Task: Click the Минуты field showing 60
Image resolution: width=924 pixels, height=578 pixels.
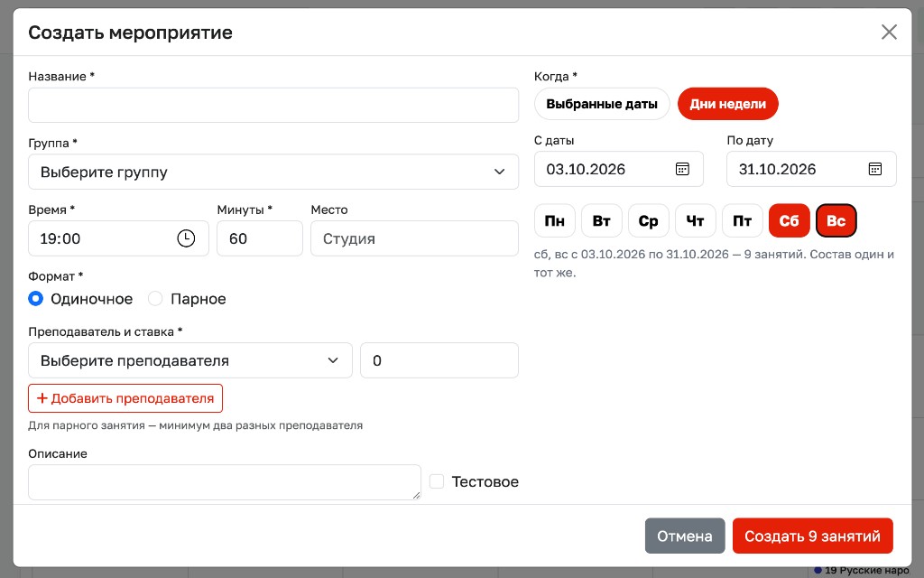Action: [x=260, y=238]
